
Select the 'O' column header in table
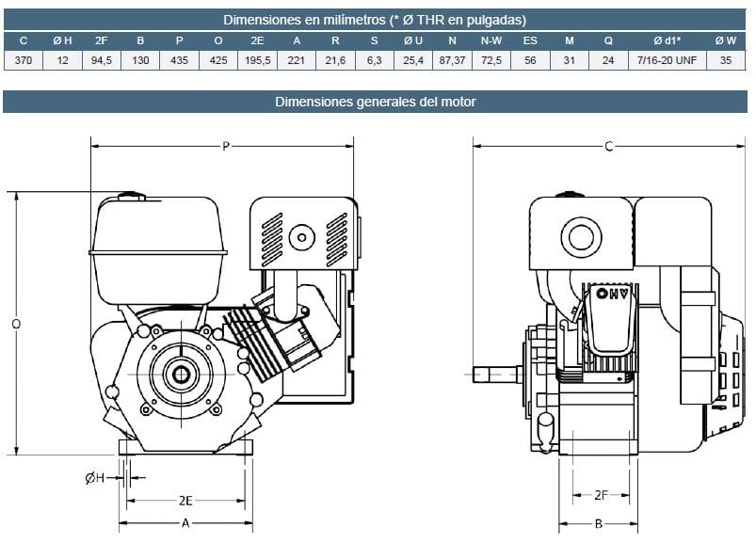pyautogui.click(x=217, y=41)
